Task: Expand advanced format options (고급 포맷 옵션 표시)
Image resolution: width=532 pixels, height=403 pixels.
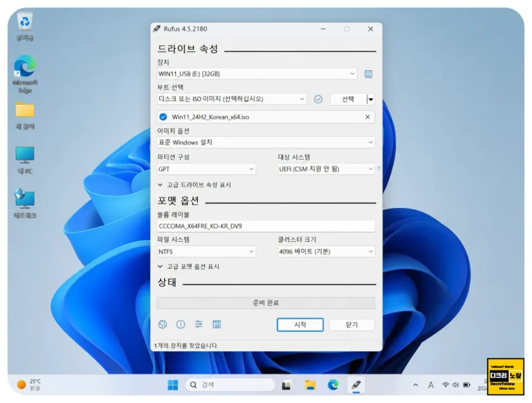Action: point(189,267)
